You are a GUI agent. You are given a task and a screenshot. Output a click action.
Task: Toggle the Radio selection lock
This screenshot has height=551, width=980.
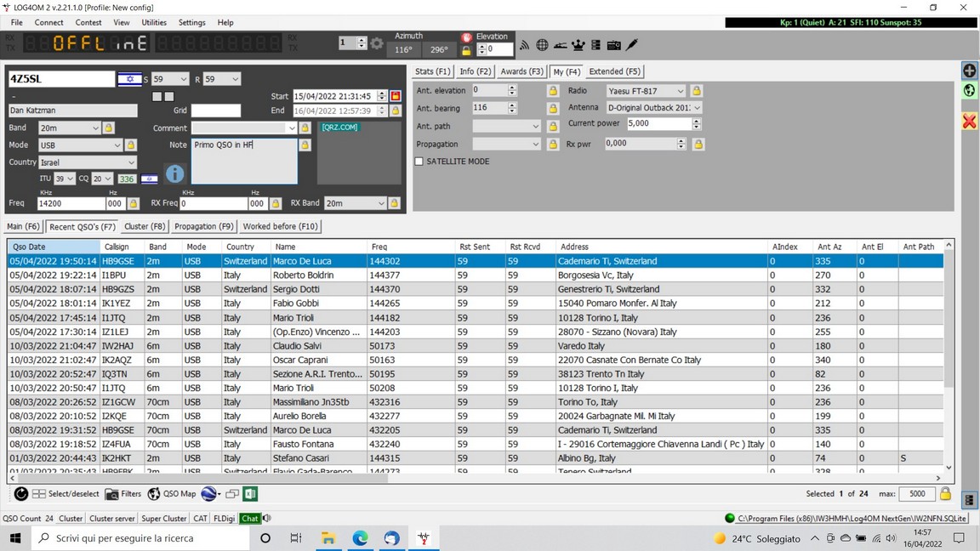point(696,91)
